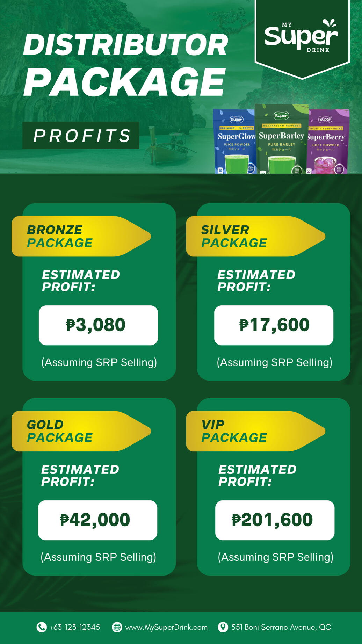Viewport: 362px width, 644px height.
Task: Click the PROFITS banner label
Action: pos(81,136)
